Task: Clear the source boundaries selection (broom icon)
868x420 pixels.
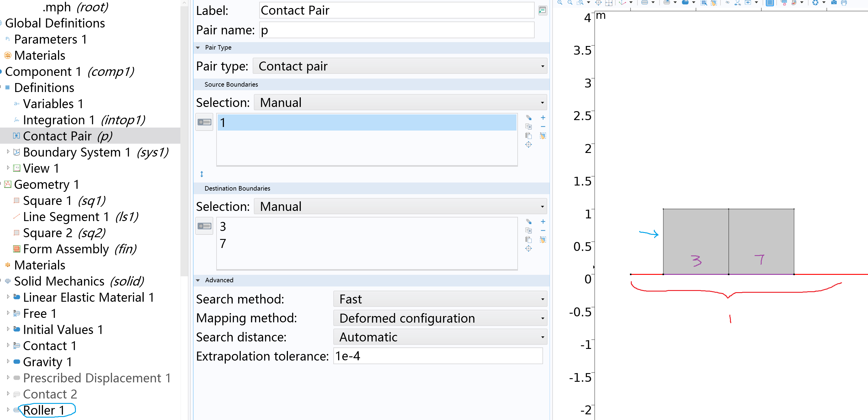Action: coord(543,136)
